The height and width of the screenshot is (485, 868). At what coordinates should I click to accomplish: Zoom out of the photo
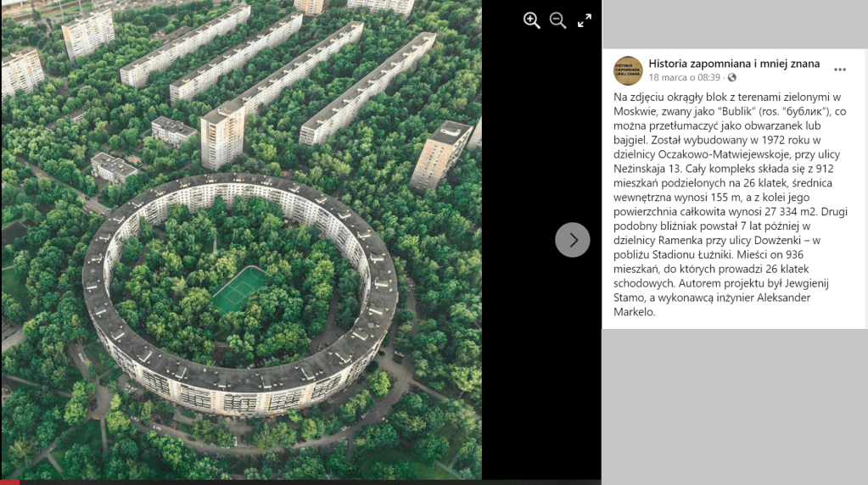click(x=557, y=20)
